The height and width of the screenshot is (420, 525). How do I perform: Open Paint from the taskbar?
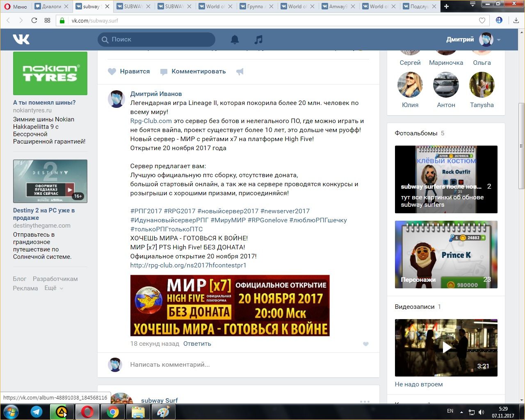[x=163, y=411]
